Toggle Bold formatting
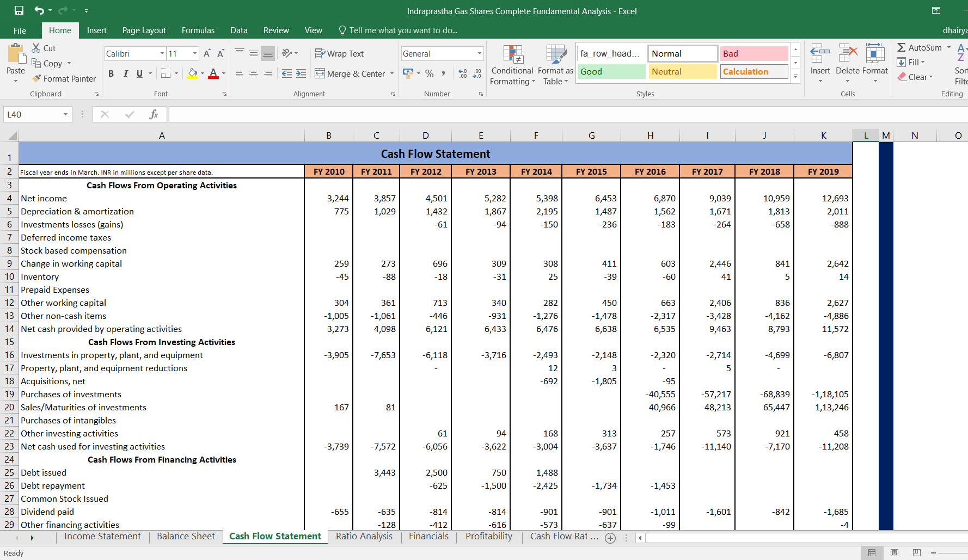The image size is (968, 560). pyautogui.click(x=111, y=73)
